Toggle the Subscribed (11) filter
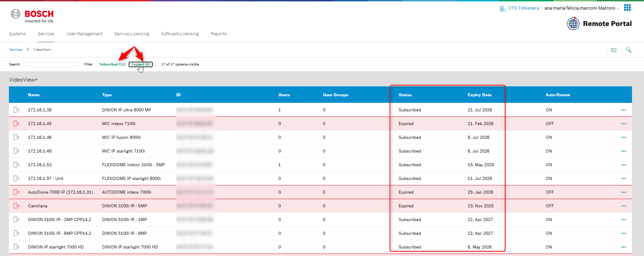 click(x=112, y=64)
